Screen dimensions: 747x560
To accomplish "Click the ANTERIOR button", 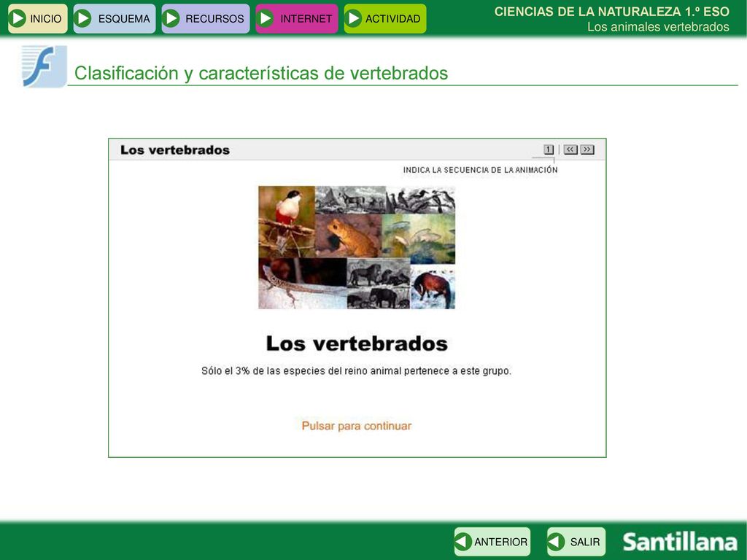I will tap(492, 542).
